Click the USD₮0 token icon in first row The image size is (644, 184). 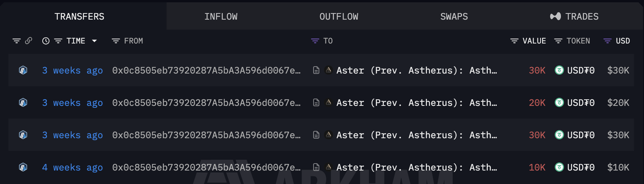click(x=559, y=70)
